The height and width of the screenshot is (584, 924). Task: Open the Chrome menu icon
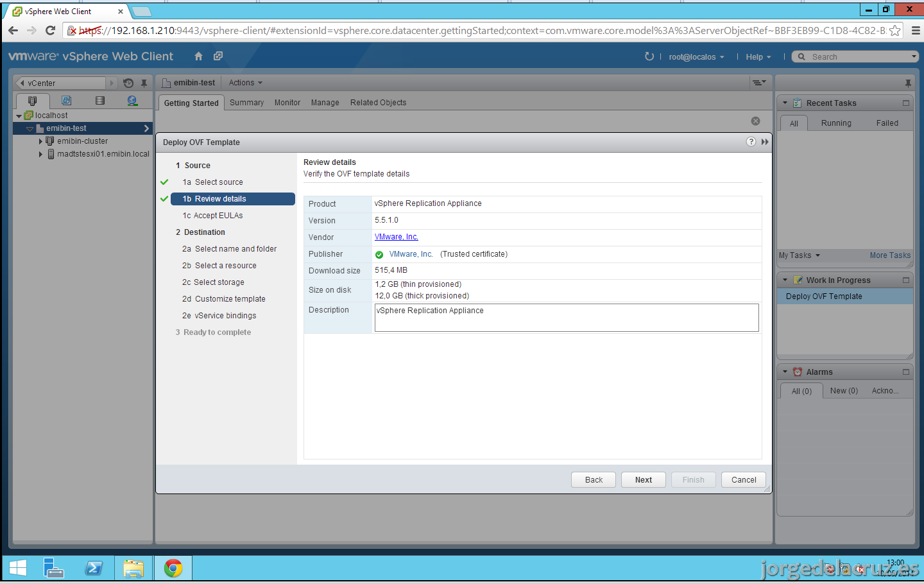pyautogui.click(x=915, y=30)
